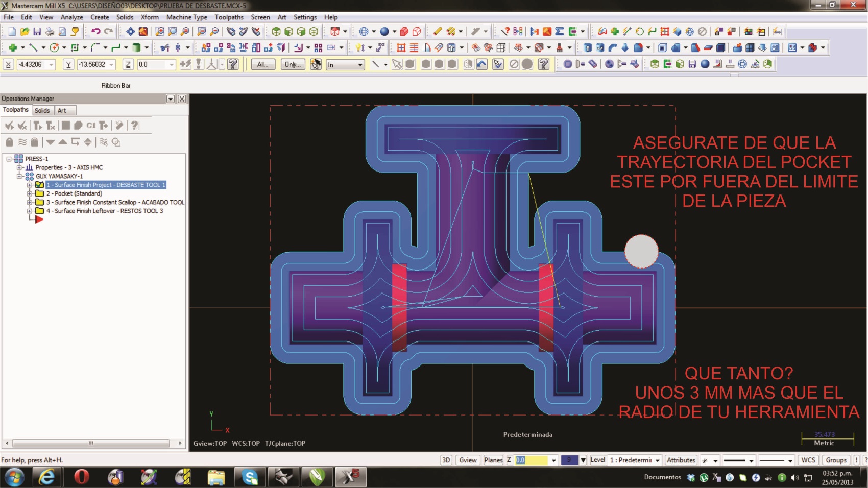The height and width of the screenshot is (488, 868).
Task: Click the WCS button
Action: coord(808,460)
